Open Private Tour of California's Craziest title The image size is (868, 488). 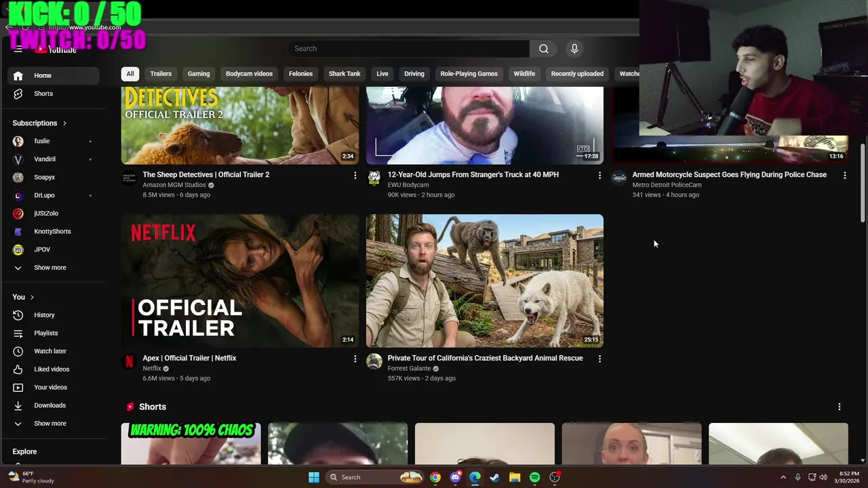(485, 358)
